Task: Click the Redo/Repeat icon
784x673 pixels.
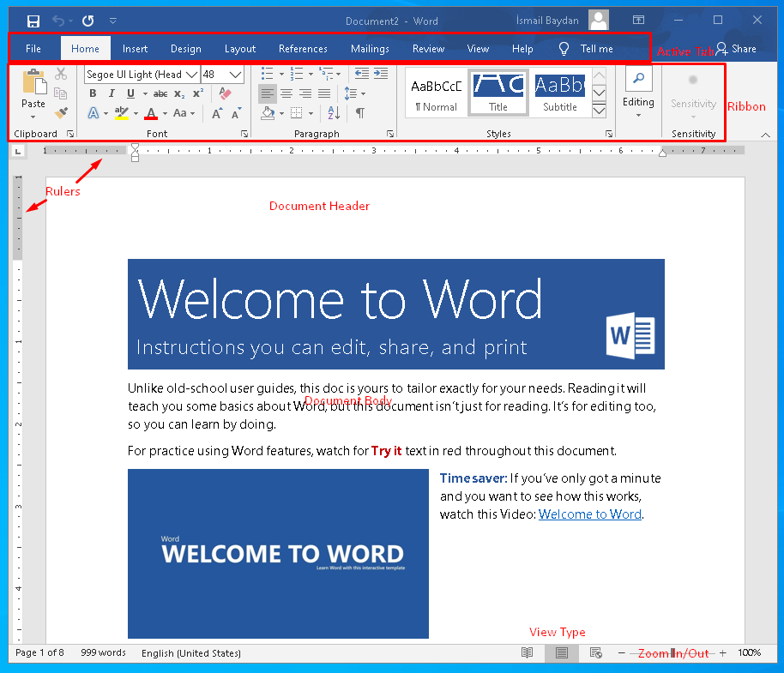Action: click(x=88, y=21)
